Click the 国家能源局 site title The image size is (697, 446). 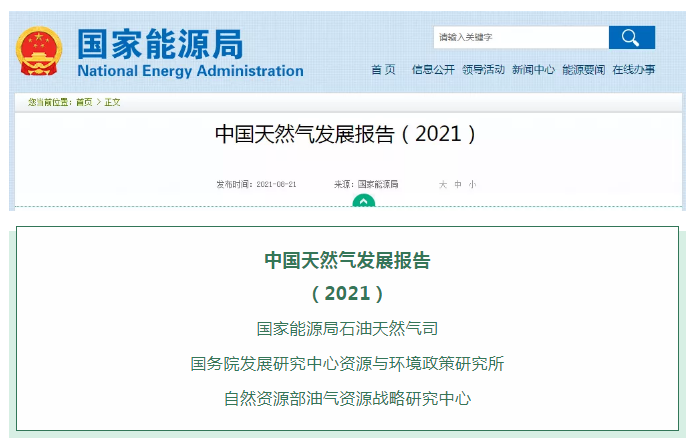[x=160, y=44]
